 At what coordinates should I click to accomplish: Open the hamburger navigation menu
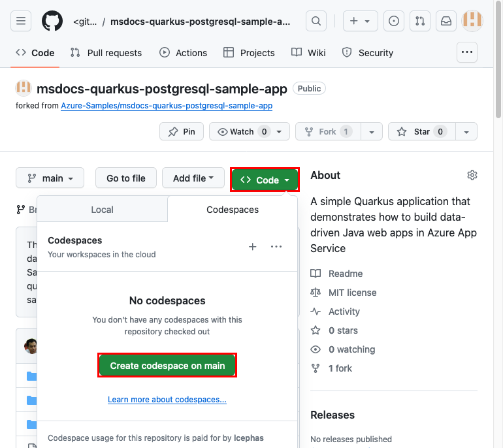[x=20, y=21]
